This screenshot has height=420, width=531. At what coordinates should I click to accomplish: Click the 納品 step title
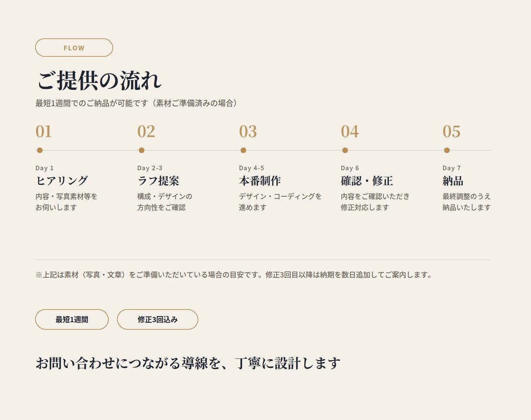point(453,180)
